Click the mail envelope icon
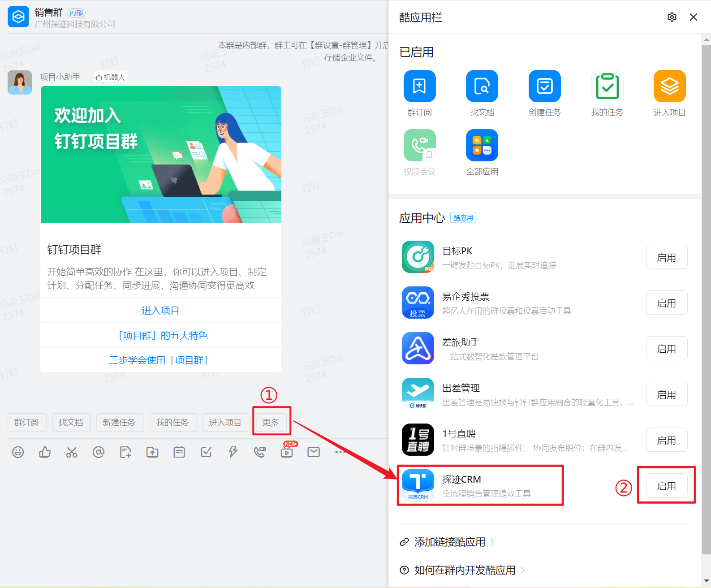The height and width of the screenshot is (588, 711). (314, 452)
